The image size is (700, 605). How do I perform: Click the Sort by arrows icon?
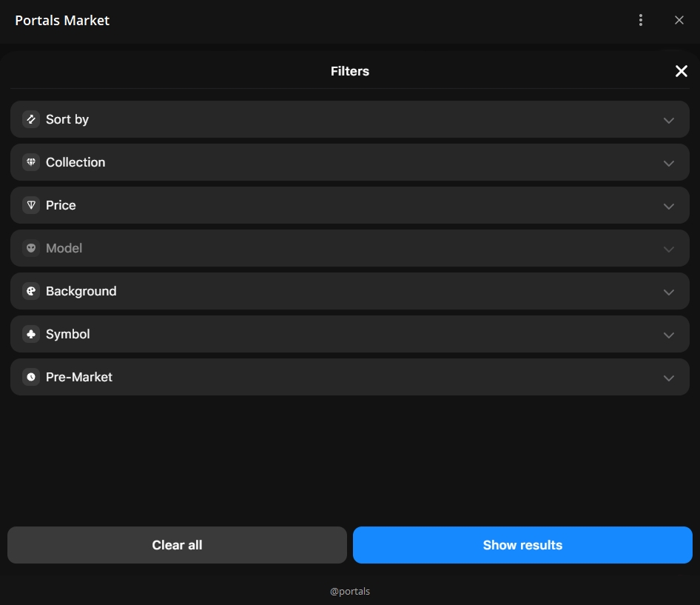coord(31,119)
